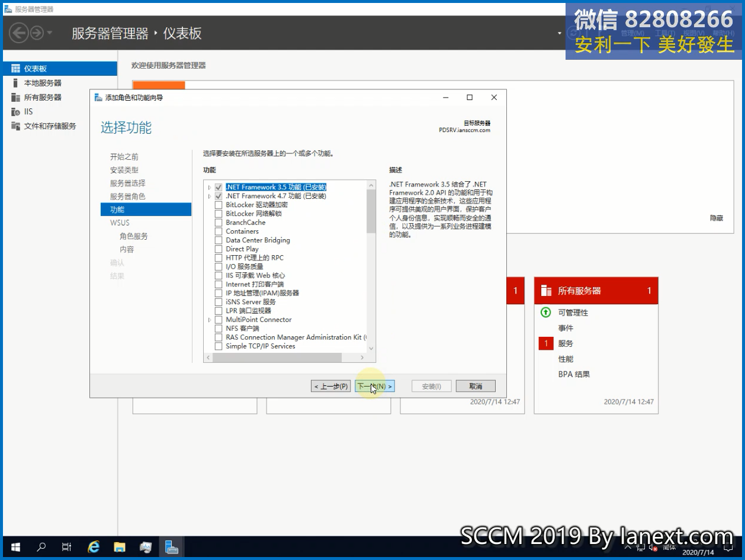745x560 pixels.
Task: Click the 文件和存储服务 icon in sidebar
Action: [x=16, y=125]
